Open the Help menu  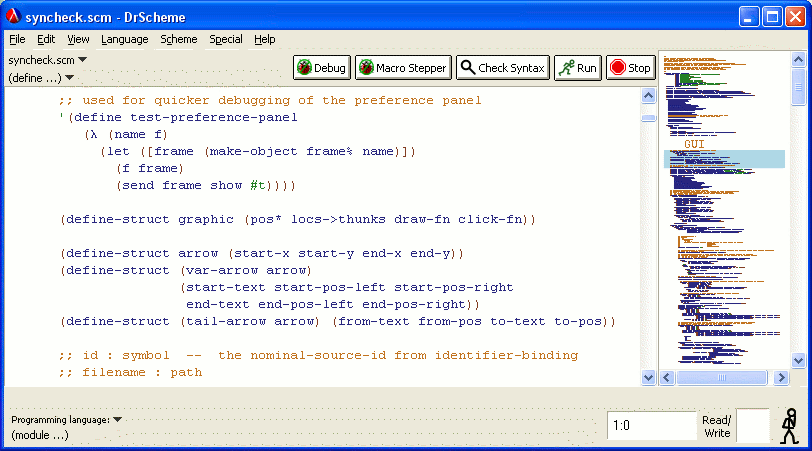[265, 39]
